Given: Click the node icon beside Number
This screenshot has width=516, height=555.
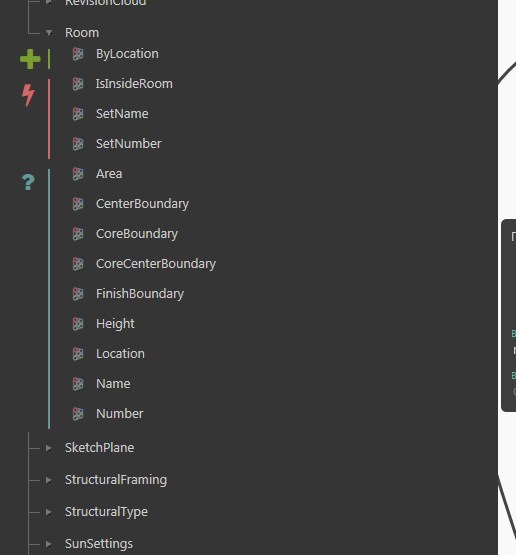Looking at the screenshot, I should click(x=78, y=414).
